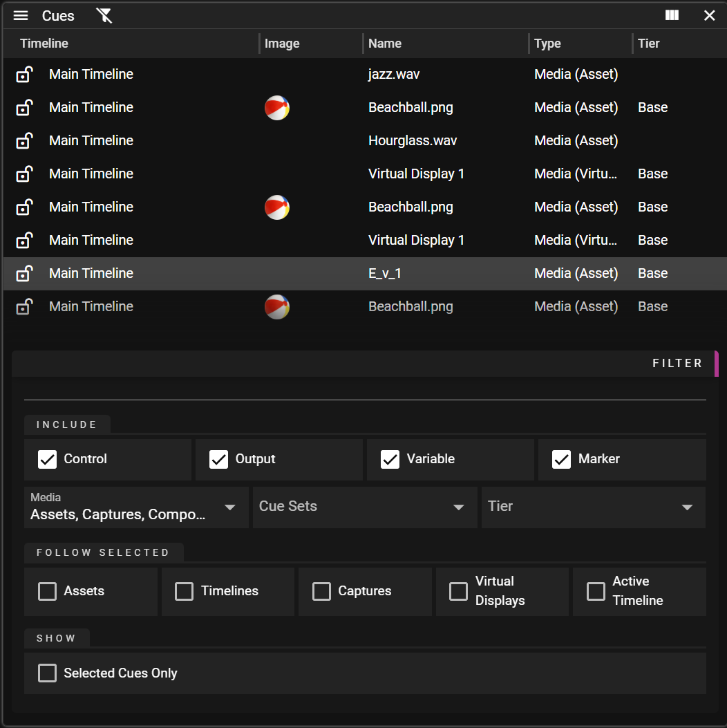Toggle the lock on the first Beachball.png cue
Viewport: 727px width, 728px height.
[24, 107]
